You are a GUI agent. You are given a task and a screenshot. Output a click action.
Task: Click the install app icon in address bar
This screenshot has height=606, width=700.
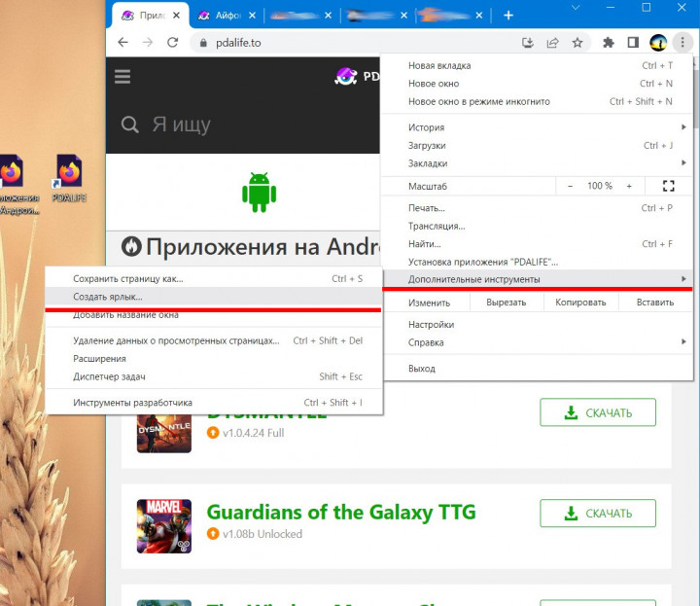[x=528, y=43]
